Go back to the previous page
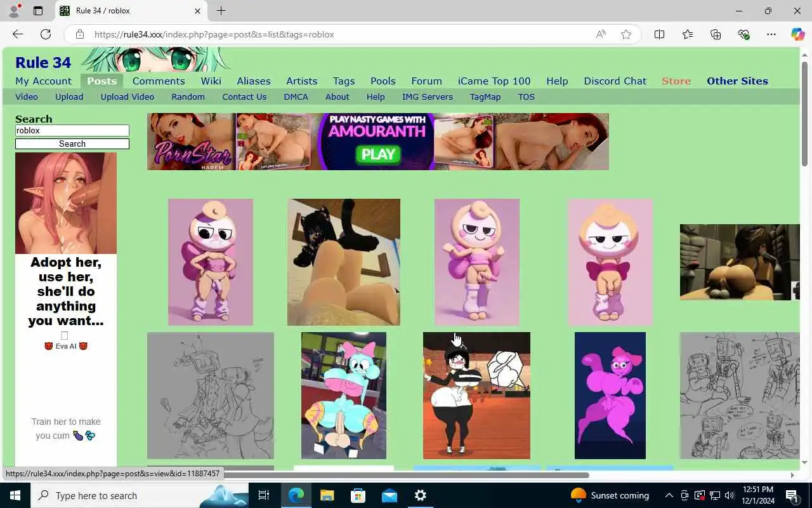 point(18,34)
